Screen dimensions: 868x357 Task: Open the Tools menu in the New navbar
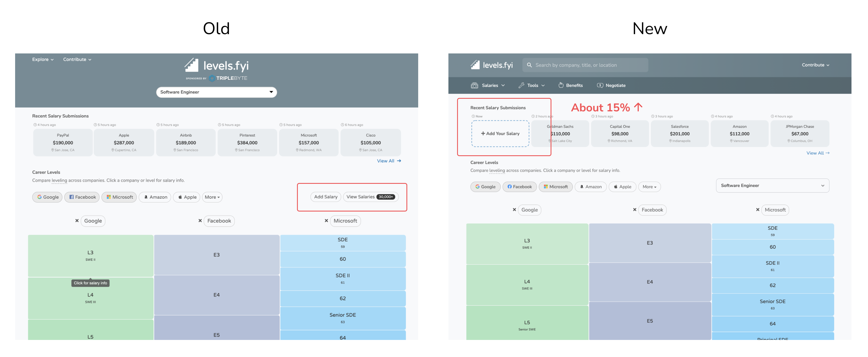pyautogui.click(x=531, y=86)
